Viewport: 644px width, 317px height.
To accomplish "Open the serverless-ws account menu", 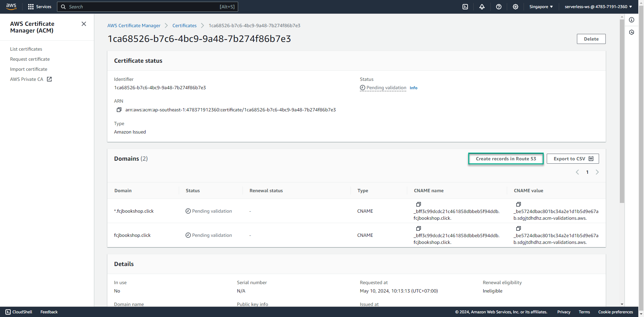I will pos(598,7).
